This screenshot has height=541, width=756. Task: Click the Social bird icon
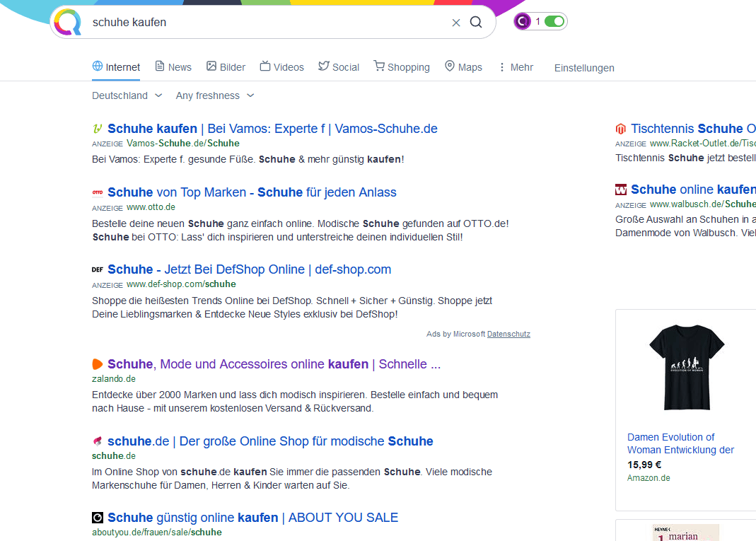click(323, 66)
